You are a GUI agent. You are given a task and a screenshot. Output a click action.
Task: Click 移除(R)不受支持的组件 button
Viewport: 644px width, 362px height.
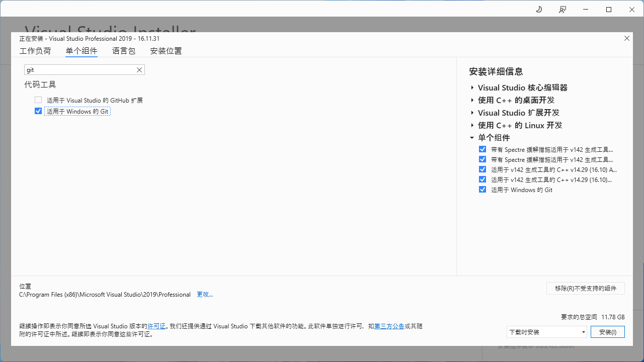pyautogui.click(x=586, y=288)
